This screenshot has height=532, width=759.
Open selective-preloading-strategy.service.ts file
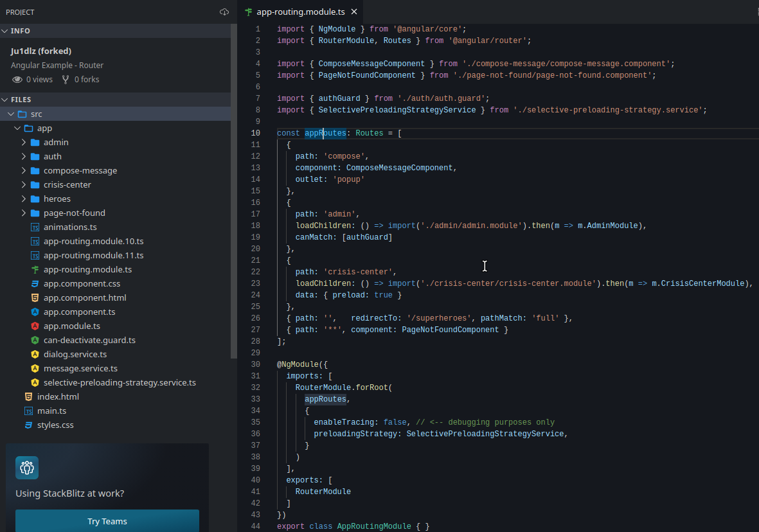pyautogui.click(x=120, y=383)
